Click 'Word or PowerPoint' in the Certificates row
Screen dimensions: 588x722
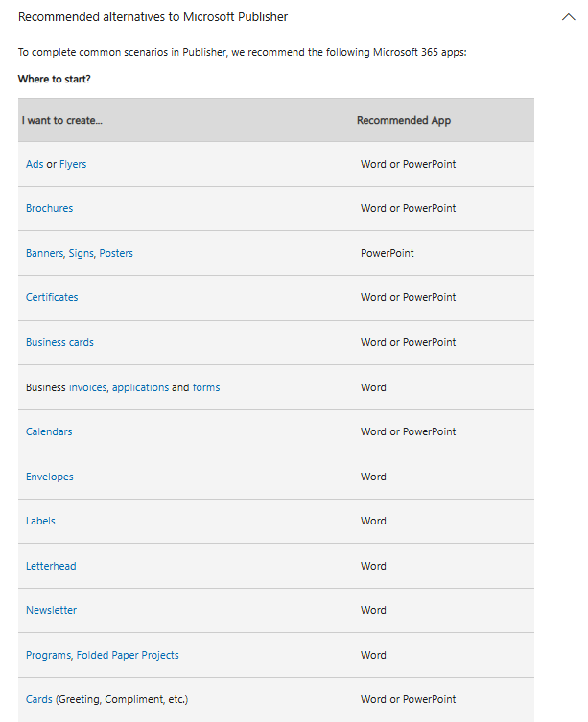pos(409,298)
